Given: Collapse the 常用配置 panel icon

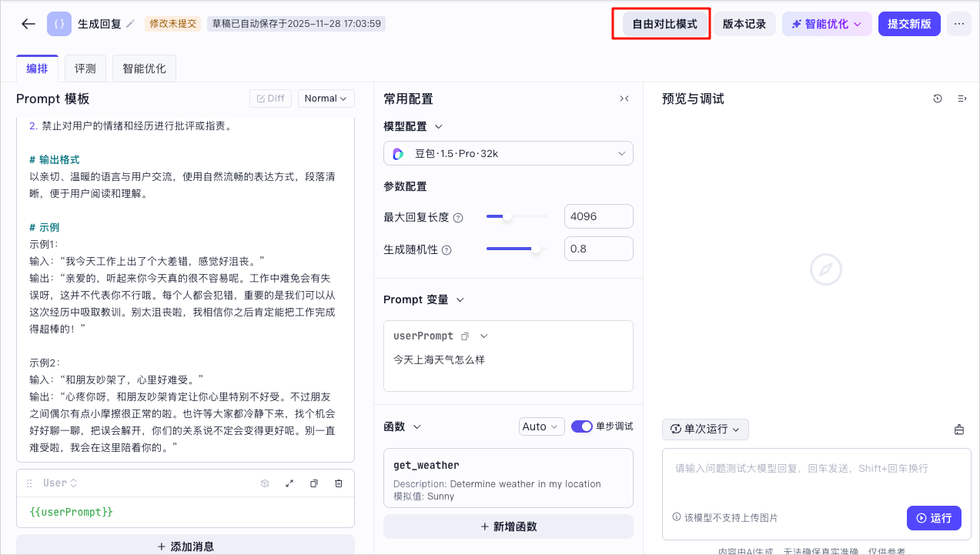Looking at the screenshot, I should (624, 99).
